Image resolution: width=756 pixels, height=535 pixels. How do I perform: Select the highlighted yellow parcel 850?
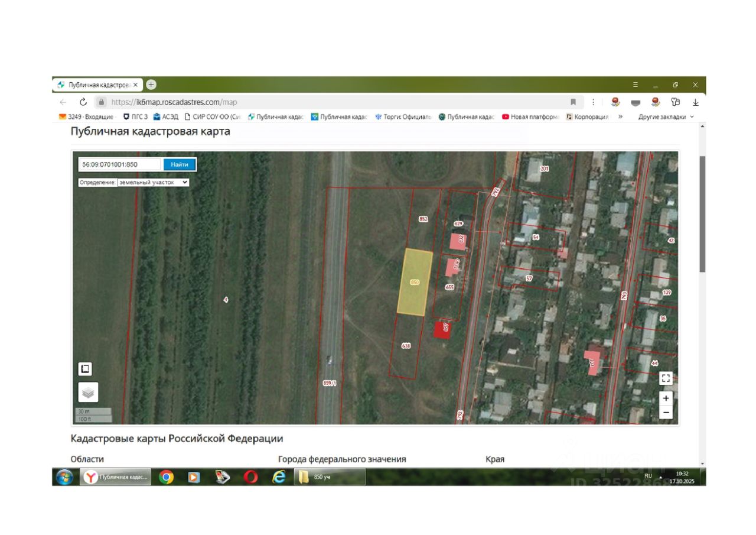pos(415,282)
